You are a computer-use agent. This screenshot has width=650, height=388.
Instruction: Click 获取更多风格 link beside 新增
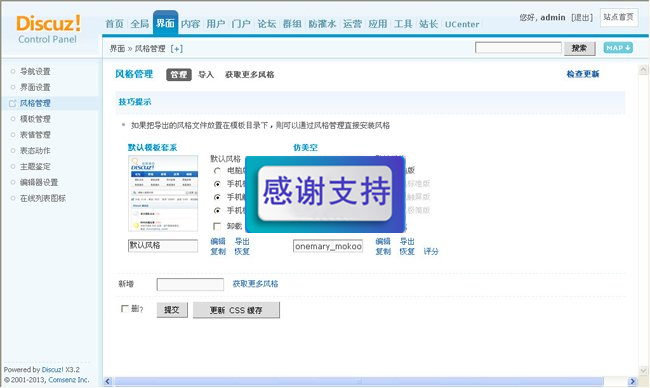coord(255,284)
